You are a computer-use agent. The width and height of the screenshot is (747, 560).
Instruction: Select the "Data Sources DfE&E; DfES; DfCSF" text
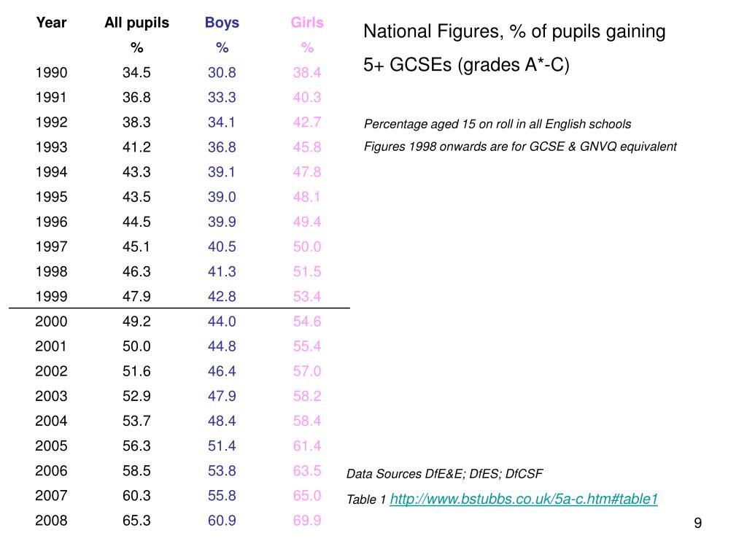click(x=444, y=474)
